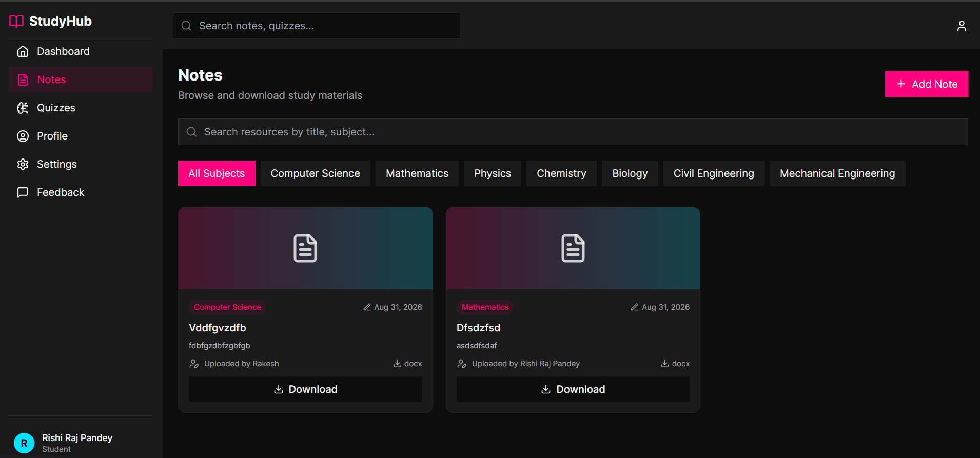Open Dashboard in the sidebar

point(81,51)
